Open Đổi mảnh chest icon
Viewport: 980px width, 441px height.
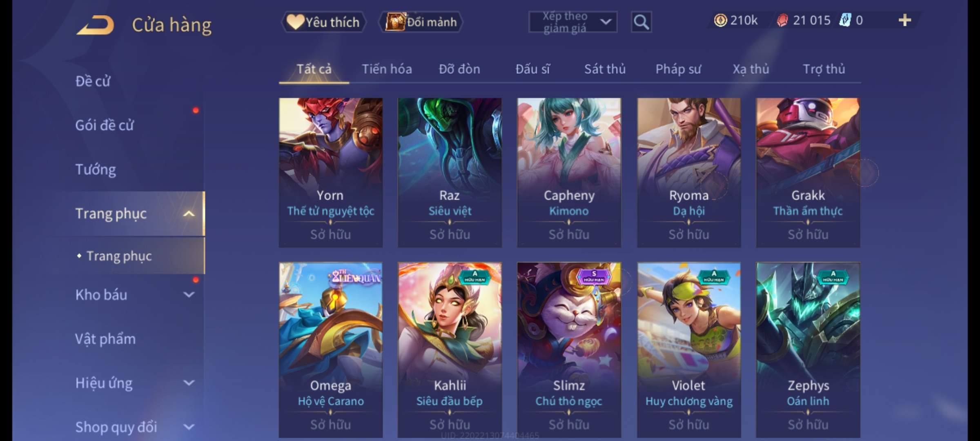click(x=395, y=22)
